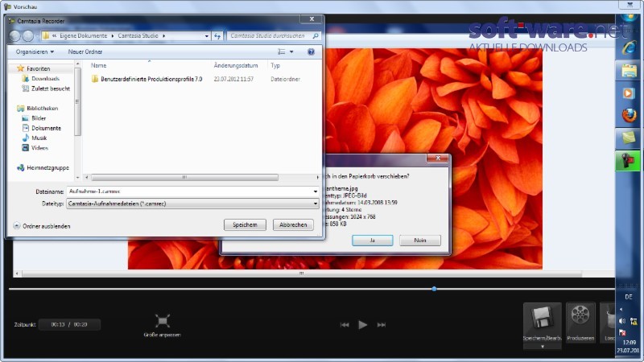
Task: Click Ja in Papierkorb dialog
Action: 372,240
